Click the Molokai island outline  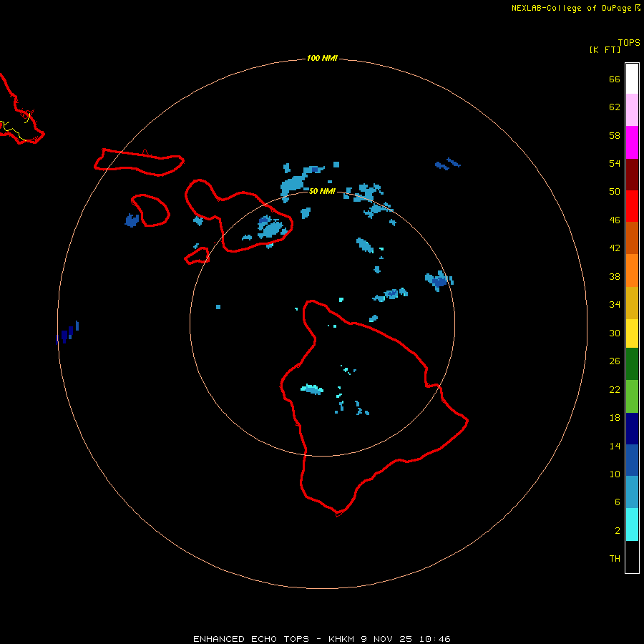(139, 162)
